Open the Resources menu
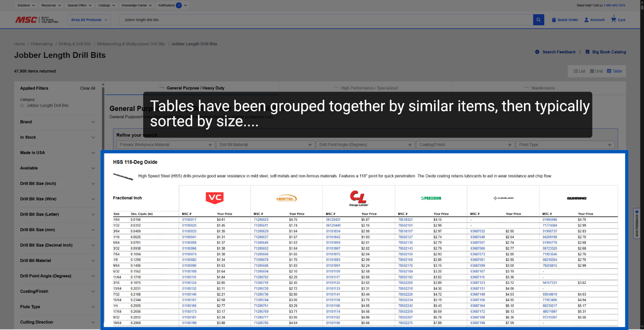 pyautogui.click(x=51, y=5)
